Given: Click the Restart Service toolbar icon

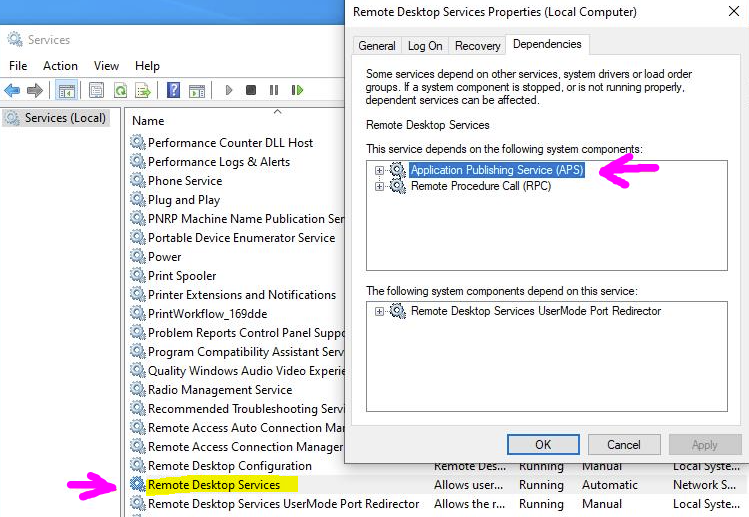Looking at the screenshot, I should (295, 91).
